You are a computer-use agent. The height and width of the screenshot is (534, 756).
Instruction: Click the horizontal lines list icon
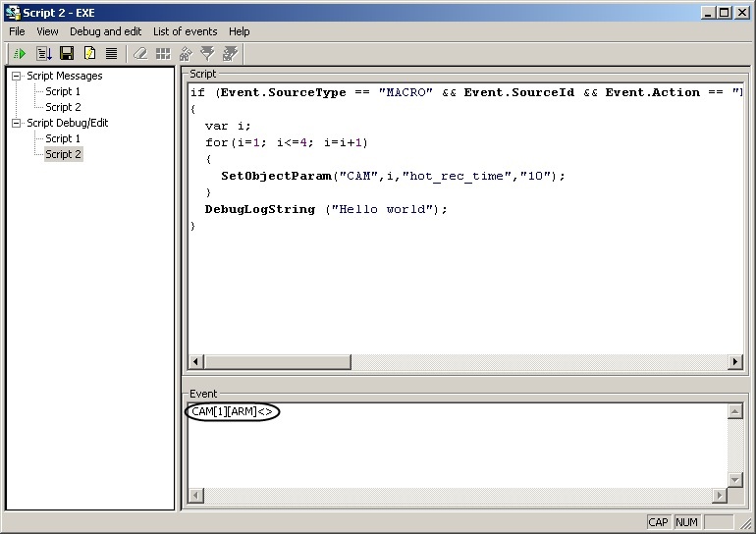[112, 54]
